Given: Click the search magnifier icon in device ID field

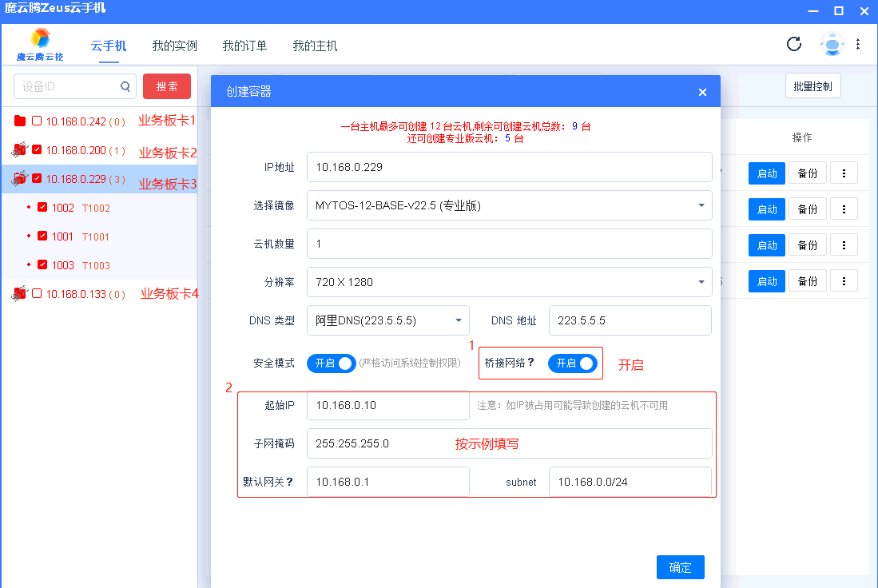Looking at the screenshot, I should [124, 86].
